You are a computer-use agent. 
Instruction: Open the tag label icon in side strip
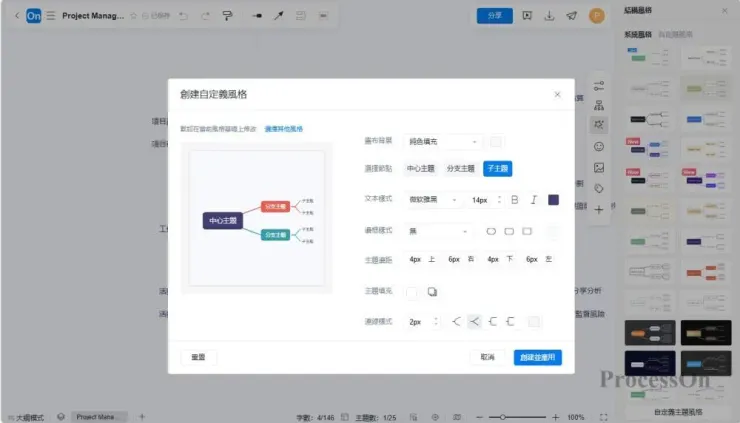point(599,188)
